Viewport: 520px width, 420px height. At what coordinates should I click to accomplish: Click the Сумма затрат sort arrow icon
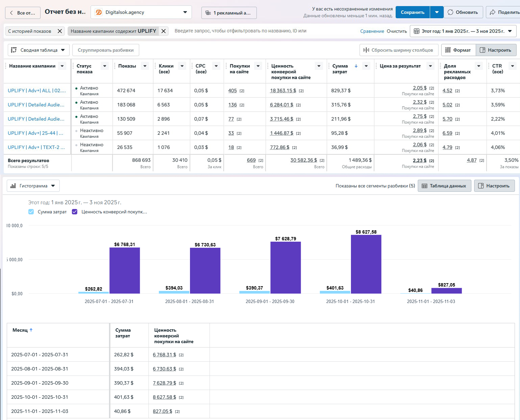coord(356,66)
